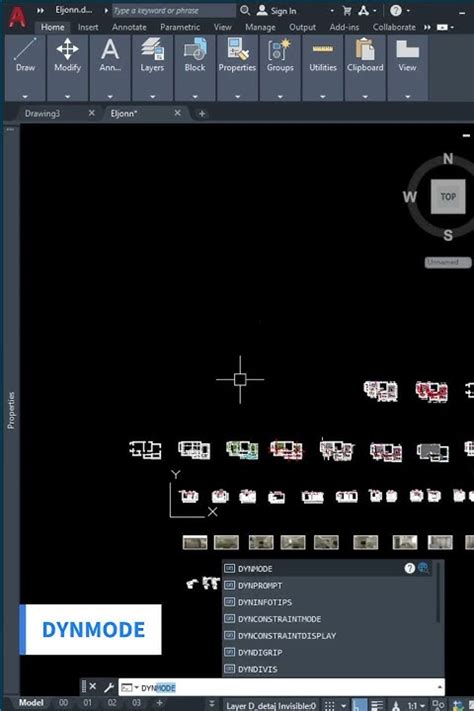
Task: Click the Draw panel line icon
Action: [x=25, y=49]
